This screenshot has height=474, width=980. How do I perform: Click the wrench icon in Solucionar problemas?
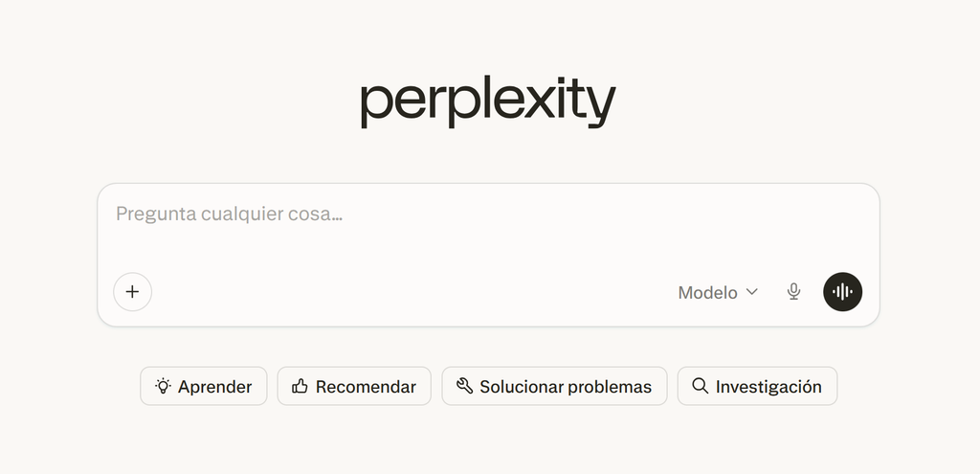coord(464,386)
